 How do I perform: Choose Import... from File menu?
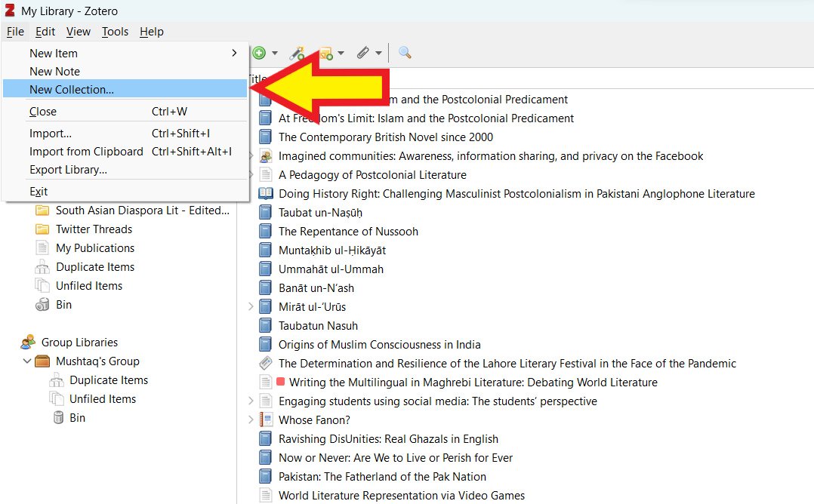125,134
